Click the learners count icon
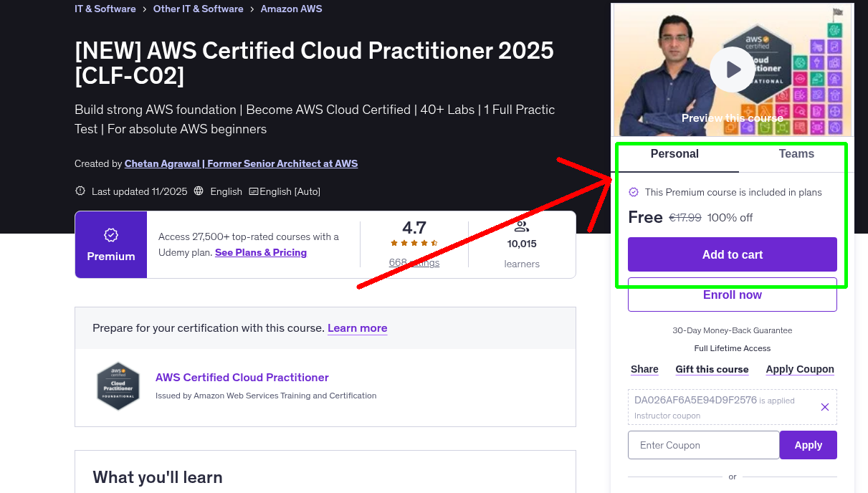Screen dimensions: 868x493 point(521,228)
